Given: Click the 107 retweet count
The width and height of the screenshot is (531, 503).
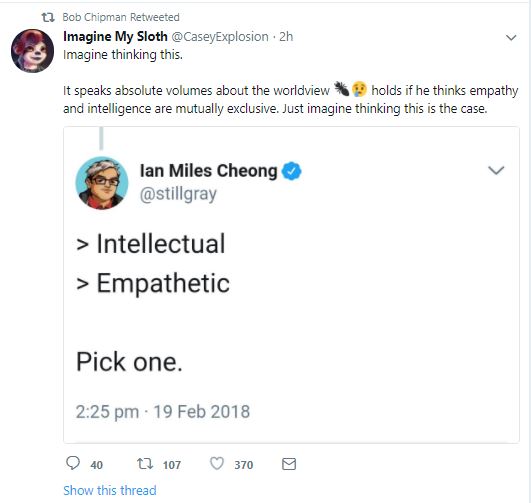Looking at the screenshot, I should pyautogui.click(x=172, y=465).
